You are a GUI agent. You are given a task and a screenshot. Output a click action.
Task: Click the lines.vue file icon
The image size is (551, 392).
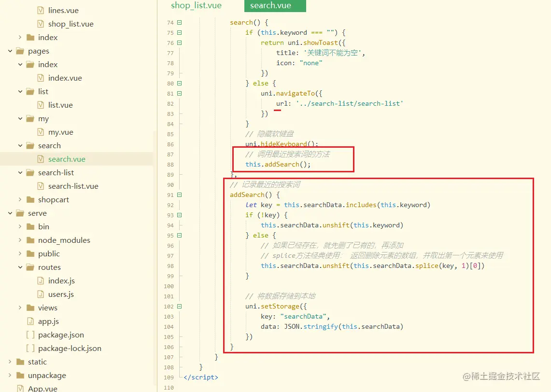41,10
